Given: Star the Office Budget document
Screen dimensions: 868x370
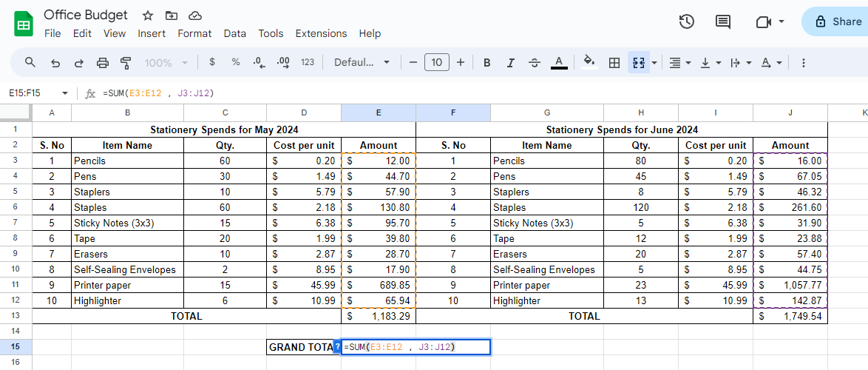Looking at the screenshot, I should (148, 16).
